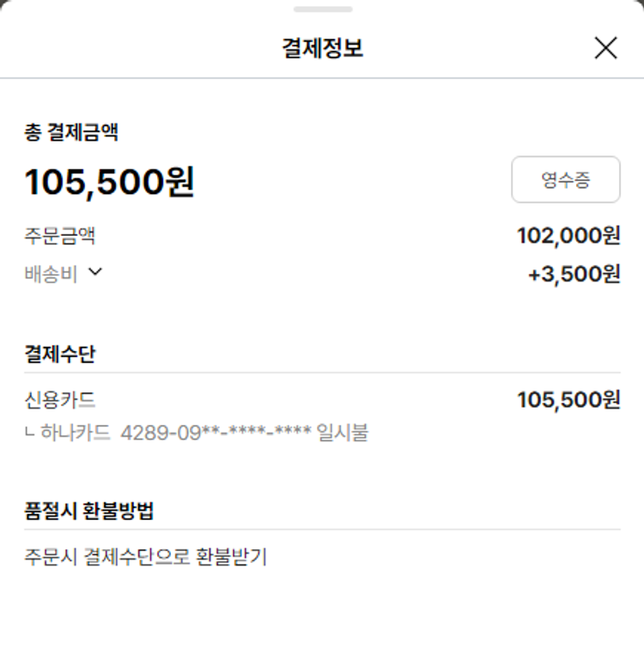
Task: Tap the drag handle bar at the sheet top
Action: coord(322,9)
